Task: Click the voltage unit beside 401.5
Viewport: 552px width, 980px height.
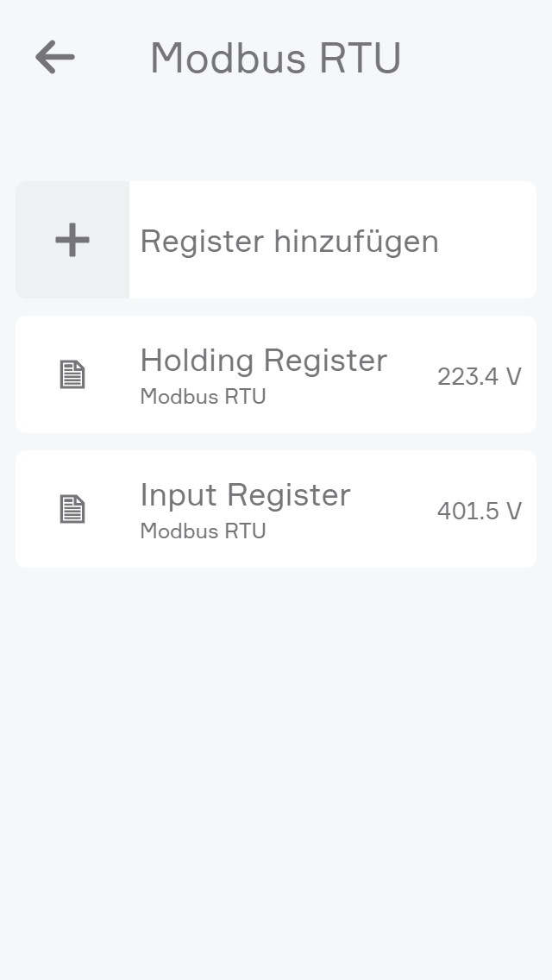Action: point(513,511)
